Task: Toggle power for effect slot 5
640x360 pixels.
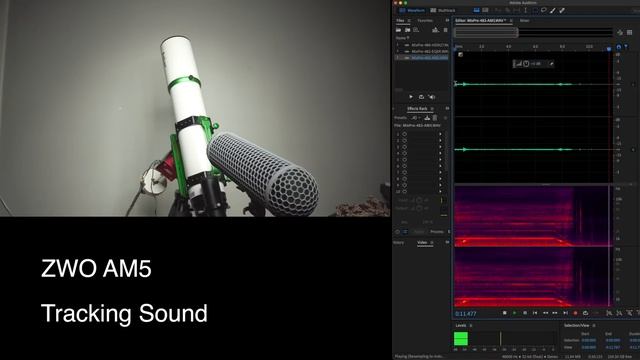Action: click(404, 160)
